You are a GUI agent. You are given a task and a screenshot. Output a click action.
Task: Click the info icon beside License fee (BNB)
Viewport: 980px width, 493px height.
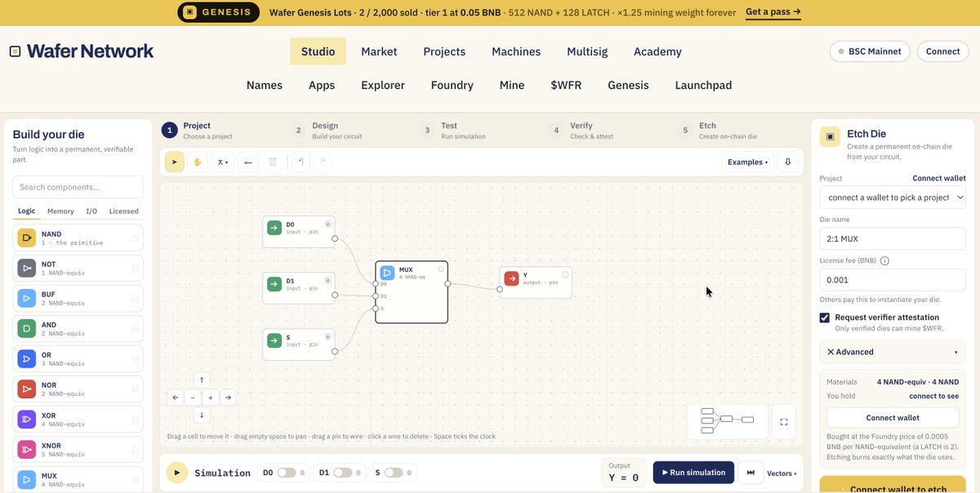884,261
